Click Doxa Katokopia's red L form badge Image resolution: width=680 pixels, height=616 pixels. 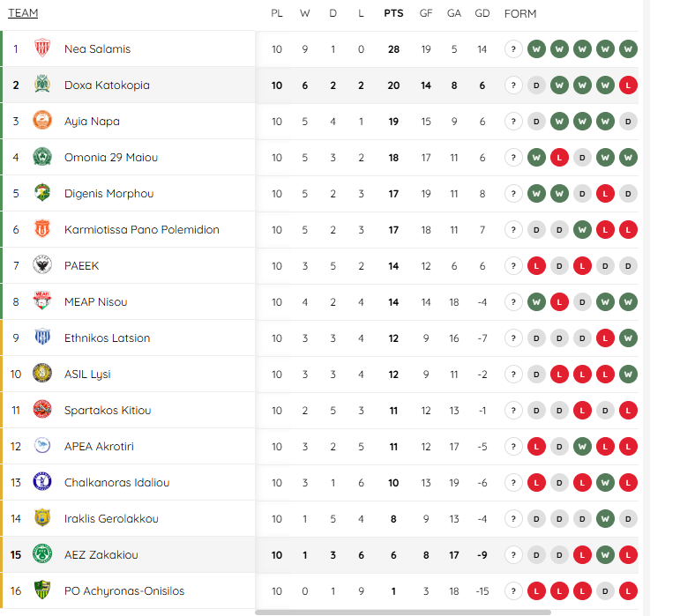[628, 85]
